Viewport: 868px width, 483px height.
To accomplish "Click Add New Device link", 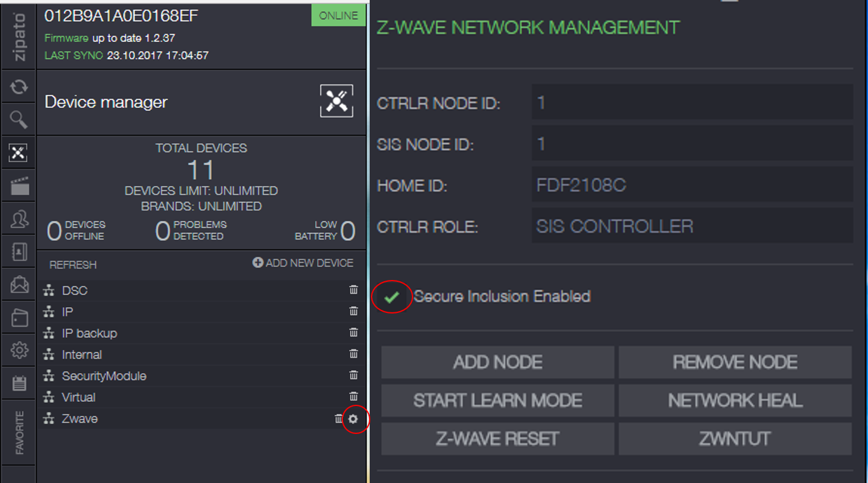I will [303, 263].
